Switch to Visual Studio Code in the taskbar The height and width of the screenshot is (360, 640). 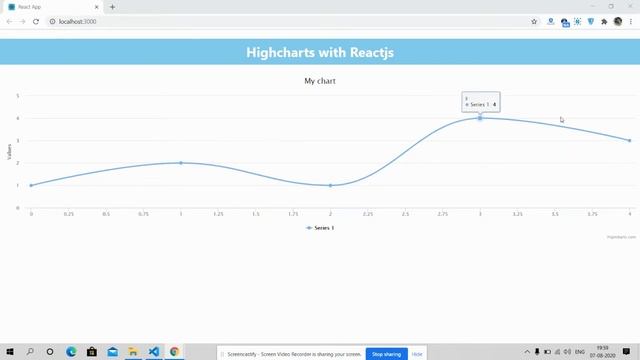point(154,351)
